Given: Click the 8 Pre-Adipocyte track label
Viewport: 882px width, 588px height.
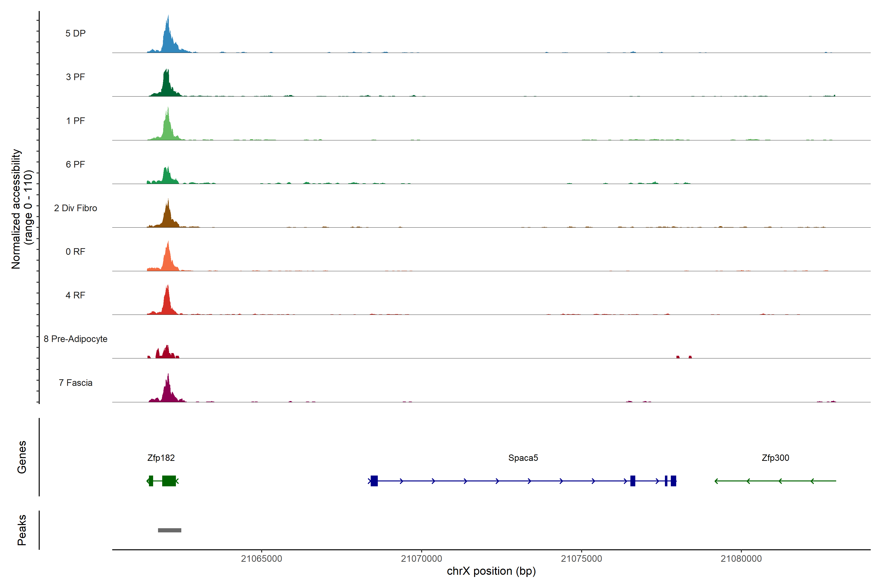Looking at the screenshot, I should [75, 339].
